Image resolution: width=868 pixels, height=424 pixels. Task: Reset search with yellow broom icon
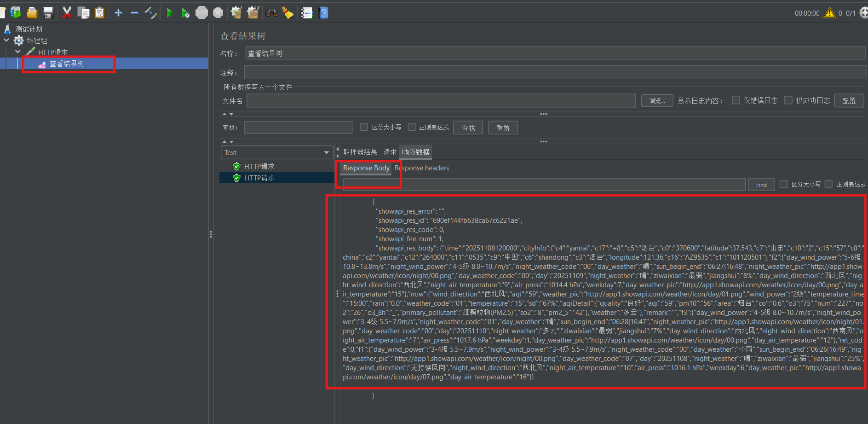[288, 12]
